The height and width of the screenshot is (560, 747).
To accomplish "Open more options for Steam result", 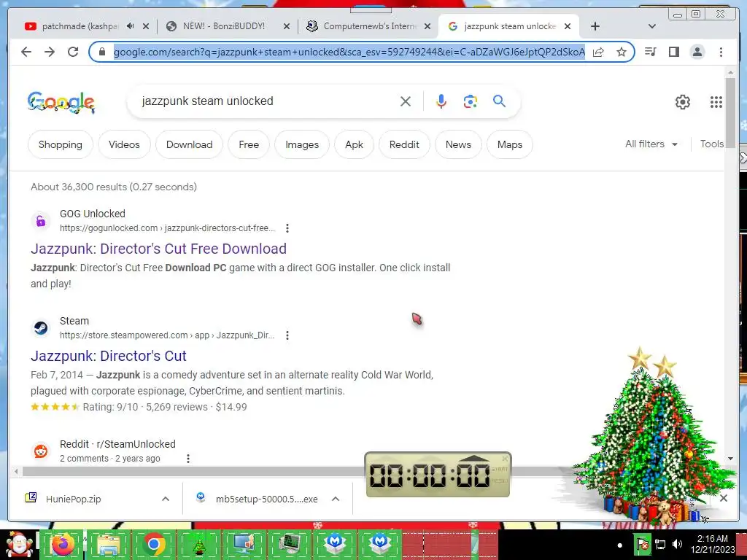I will pyautogui.click(x=287, y=335).
